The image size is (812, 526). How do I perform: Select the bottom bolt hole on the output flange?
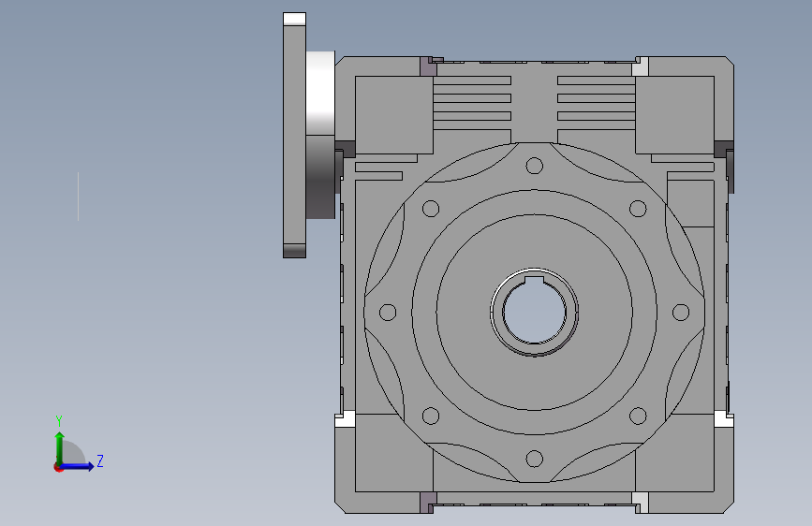(x=535, y=459)
